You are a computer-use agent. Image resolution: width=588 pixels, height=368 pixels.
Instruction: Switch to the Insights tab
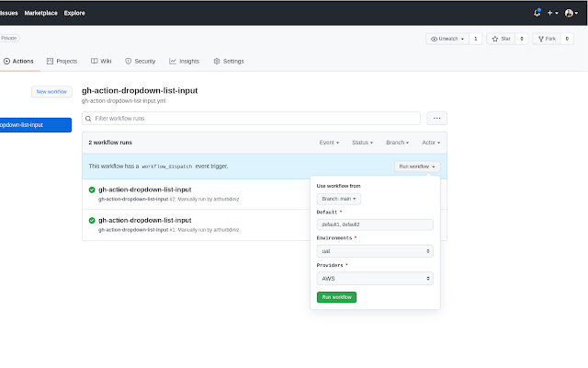pyautogui.click(x=184, y=62)
